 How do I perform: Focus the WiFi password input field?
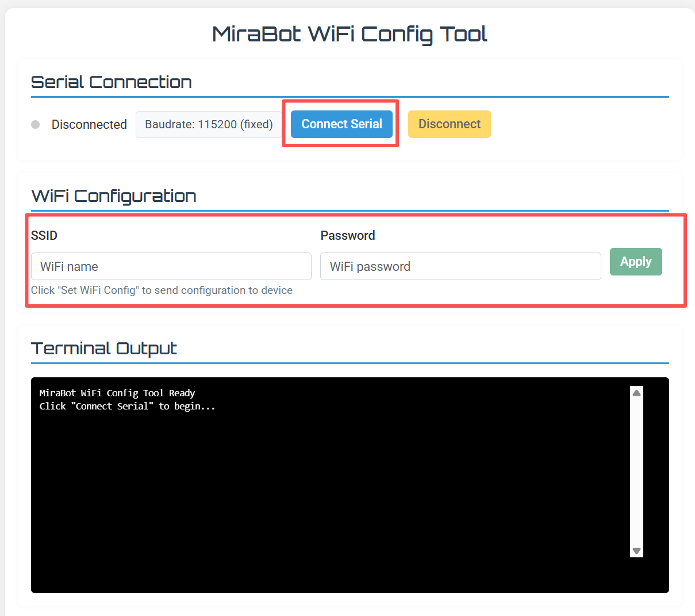pos(460,266)
